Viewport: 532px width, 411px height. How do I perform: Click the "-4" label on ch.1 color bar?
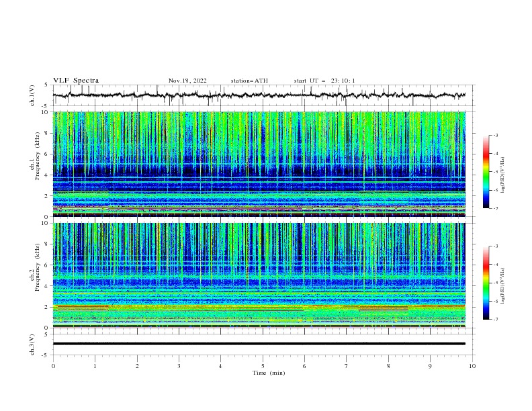(496, 154)
